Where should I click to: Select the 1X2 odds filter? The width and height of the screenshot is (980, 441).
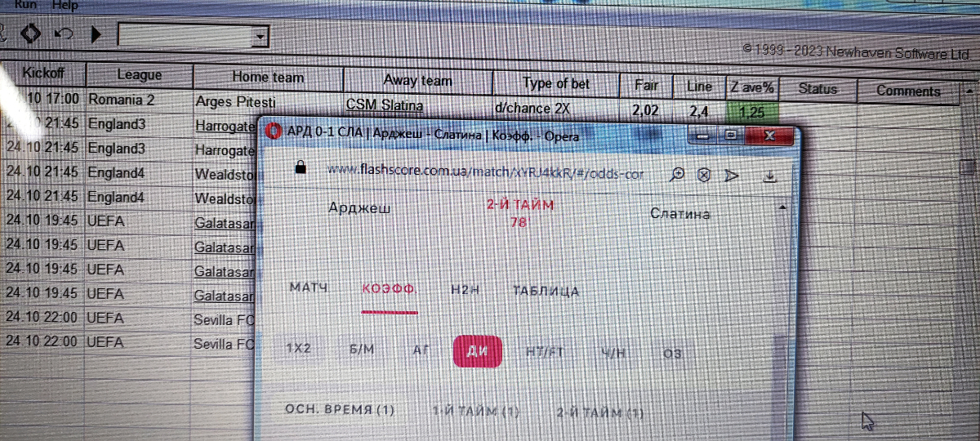(x=298, y=349)
